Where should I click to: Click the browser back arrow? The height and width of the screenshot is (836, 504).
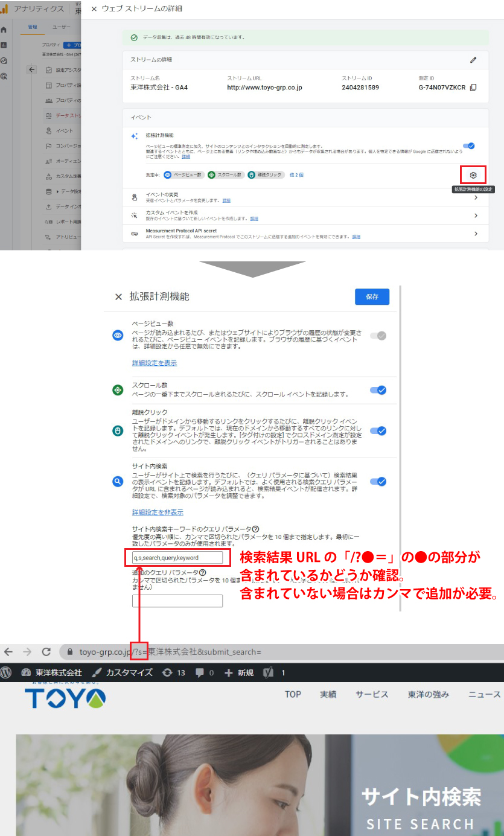8,652
